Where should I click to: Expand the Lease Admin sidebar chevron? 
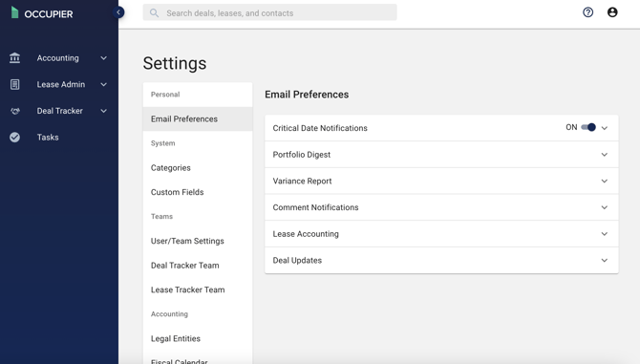[x=104, y=84]
